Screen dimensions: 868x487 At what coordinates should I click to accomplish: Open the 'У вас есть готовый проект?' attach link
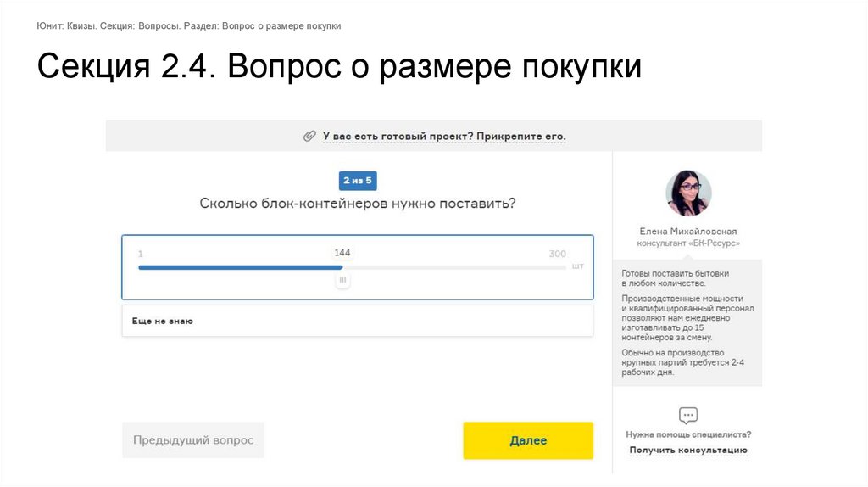click(x=443, y=136)
